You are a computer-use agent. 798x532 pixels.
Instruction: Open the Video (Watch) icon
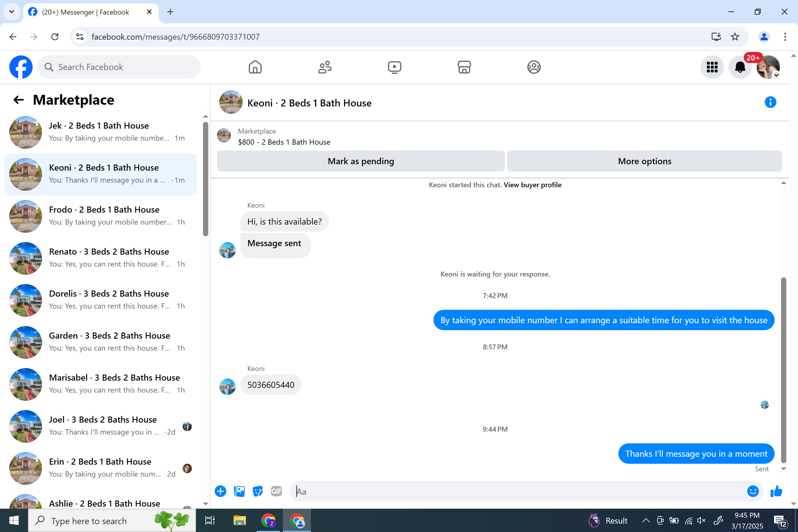click(394, 67)
